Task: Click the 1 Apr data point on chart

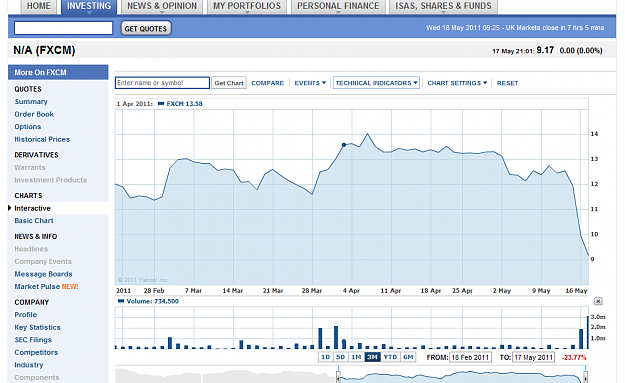Action: click(x=344, y=145)
